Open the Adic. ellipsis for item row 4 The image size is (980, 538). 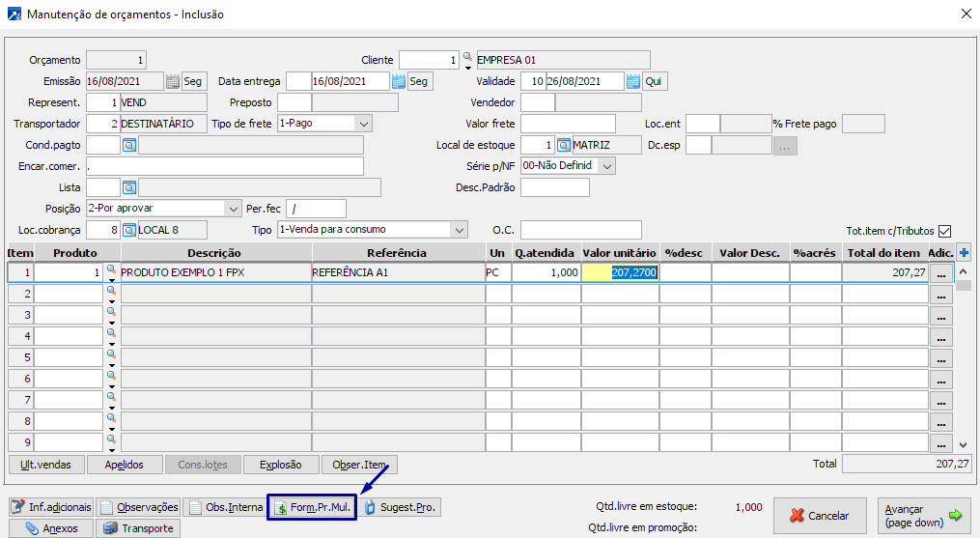941,337
